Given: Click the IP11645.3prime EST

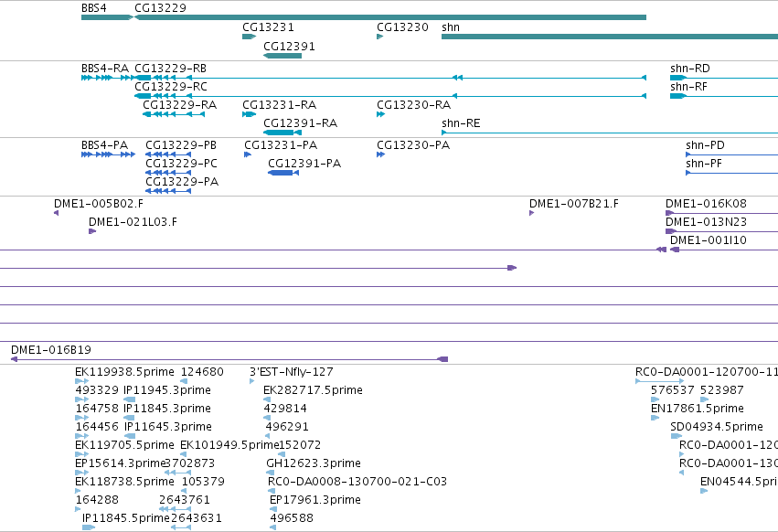Looking at the screenshot, I should [x=130, y=436].
